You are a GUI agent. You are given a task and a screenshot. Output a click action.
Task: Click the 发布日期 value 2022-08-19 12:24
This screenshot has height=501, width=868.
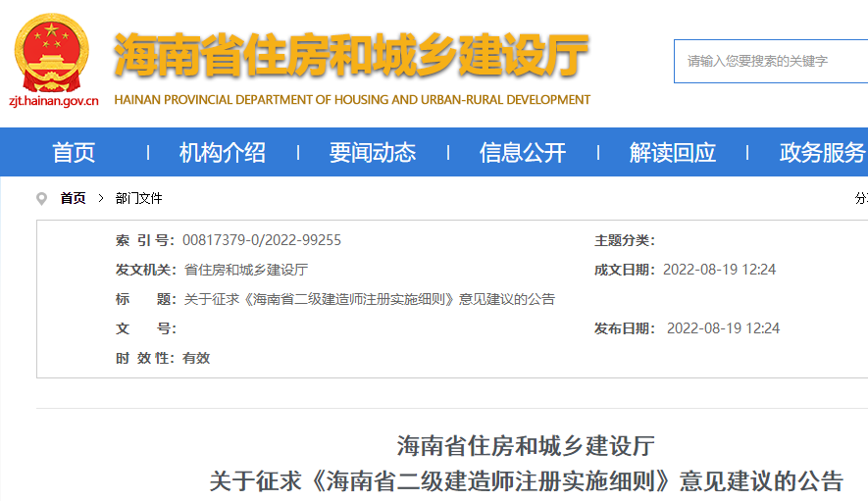723,328
